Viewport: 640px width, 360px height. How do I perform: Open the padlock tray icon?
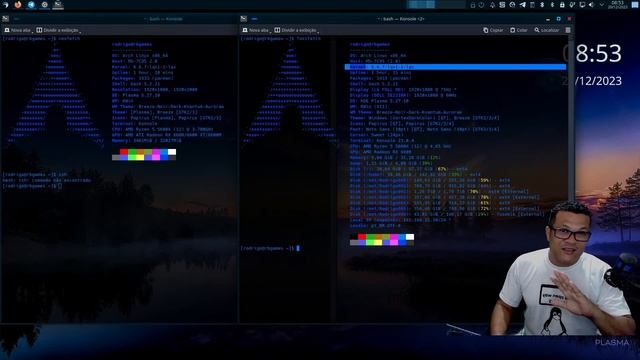[x=562, y=5]
